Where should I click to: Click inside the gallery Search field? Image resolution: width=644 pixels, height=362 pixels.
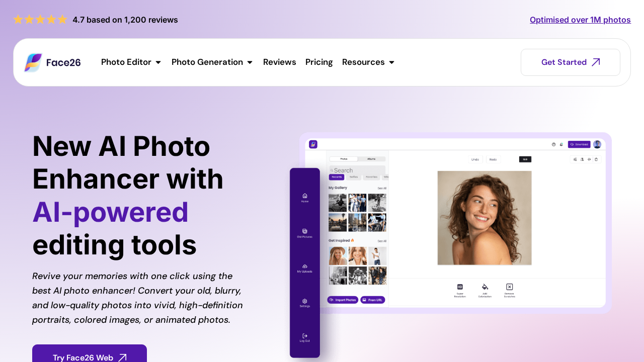[x=356, y=170]
